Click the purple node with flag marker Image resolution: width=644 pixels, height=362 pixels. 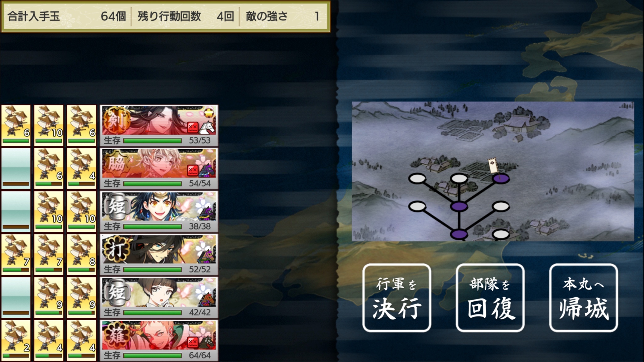[501, 178]
